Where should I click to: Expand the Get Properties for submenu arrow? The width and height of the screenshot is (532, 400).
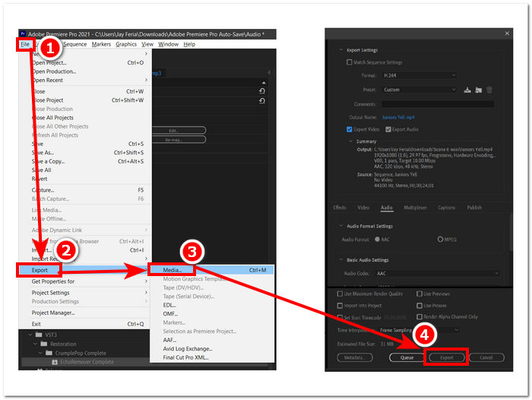pyautogui.click(x=146, y=281)
